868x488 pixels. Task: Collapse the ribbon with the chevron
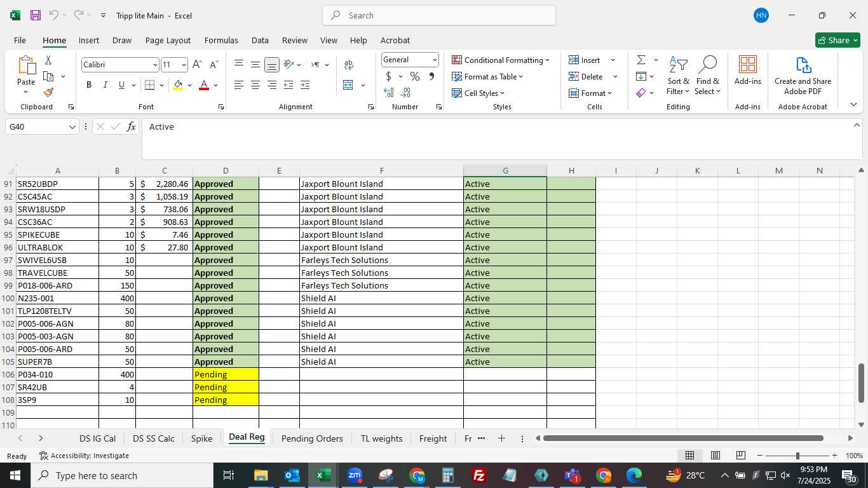click(x=853, y=105)
